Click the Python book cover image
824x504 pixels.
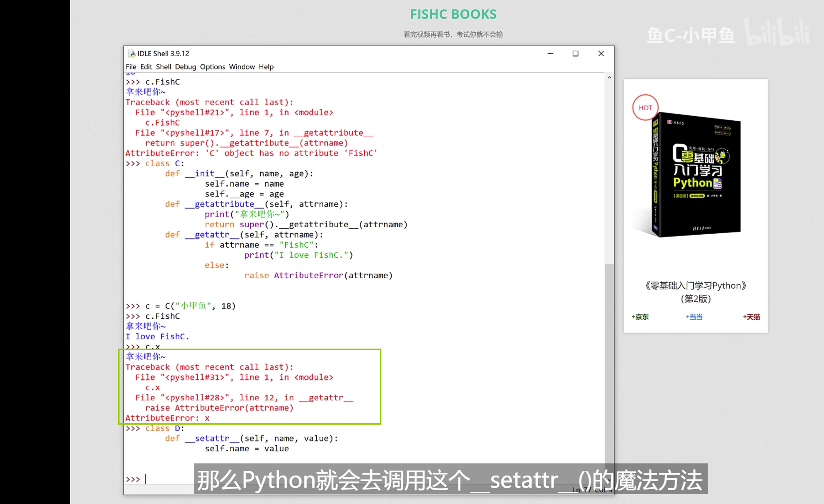[696, 175]
